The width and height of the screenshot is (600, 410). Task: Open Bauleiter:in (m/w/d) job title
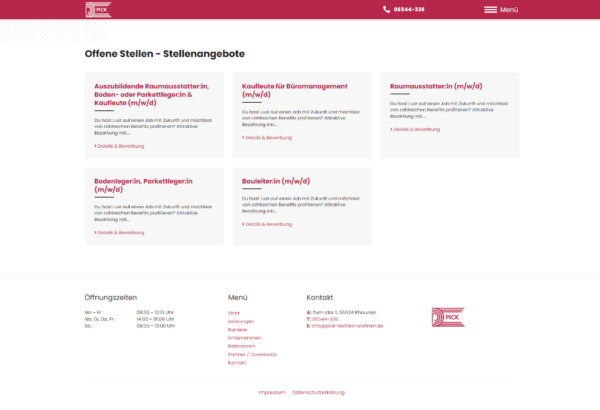tap(276, 181)
